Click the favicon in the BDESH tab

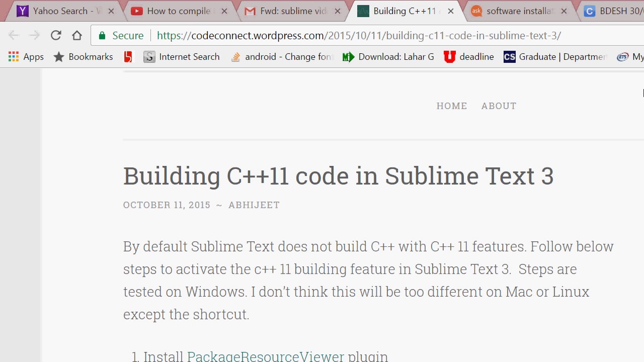pos(589,11)
